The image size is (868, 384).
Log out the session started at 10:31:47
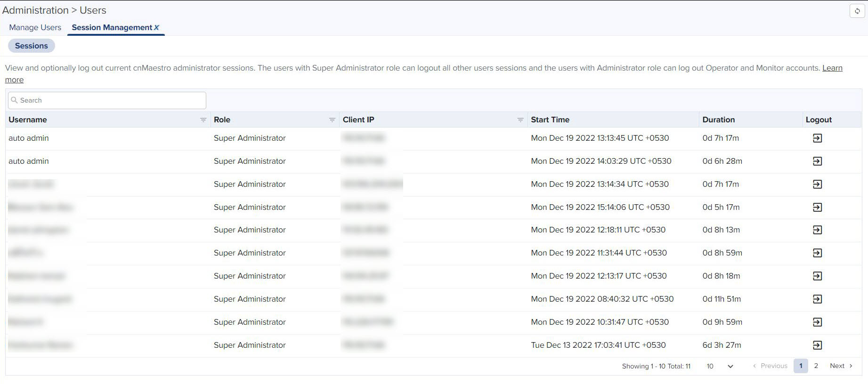(x=817, y=322)
